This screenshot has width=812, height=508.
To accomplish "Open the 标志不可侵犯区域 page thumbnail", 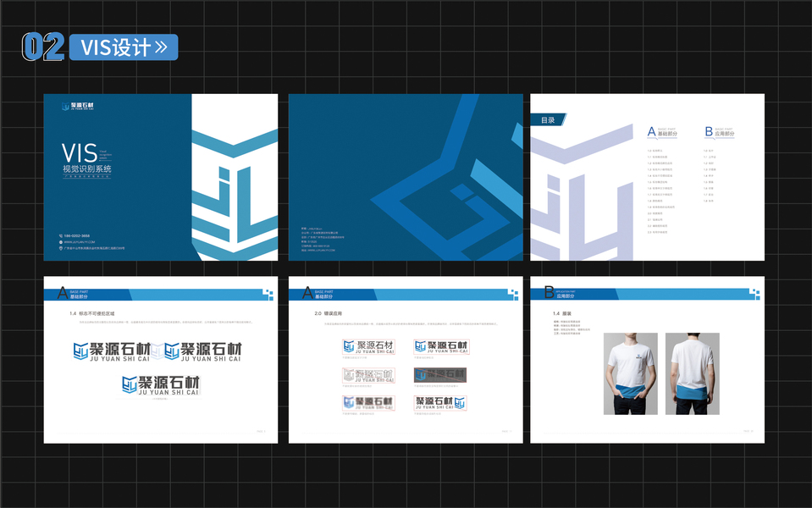I will pos(161,360).
